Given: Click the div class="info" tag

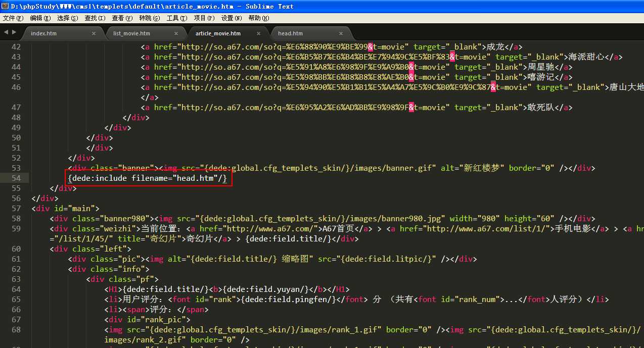Looking at the screenshot, I should point(109,269).
